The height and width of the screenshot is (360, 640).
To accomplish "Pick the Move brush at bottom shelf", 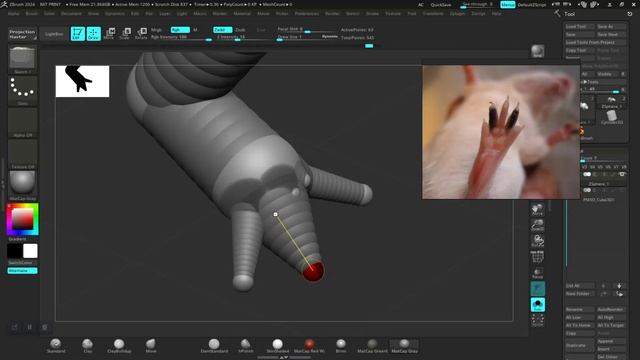I will [151, 345].
